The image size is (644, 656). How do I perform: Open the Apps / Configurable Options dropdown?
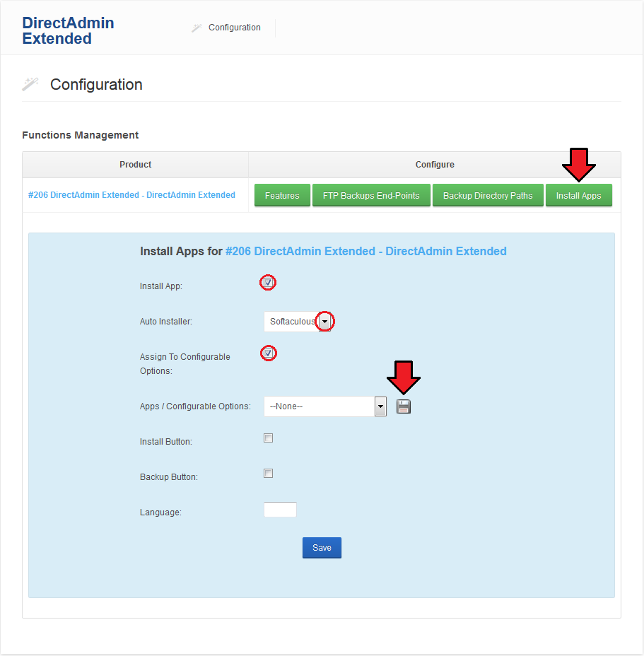(x=325, y=406)
